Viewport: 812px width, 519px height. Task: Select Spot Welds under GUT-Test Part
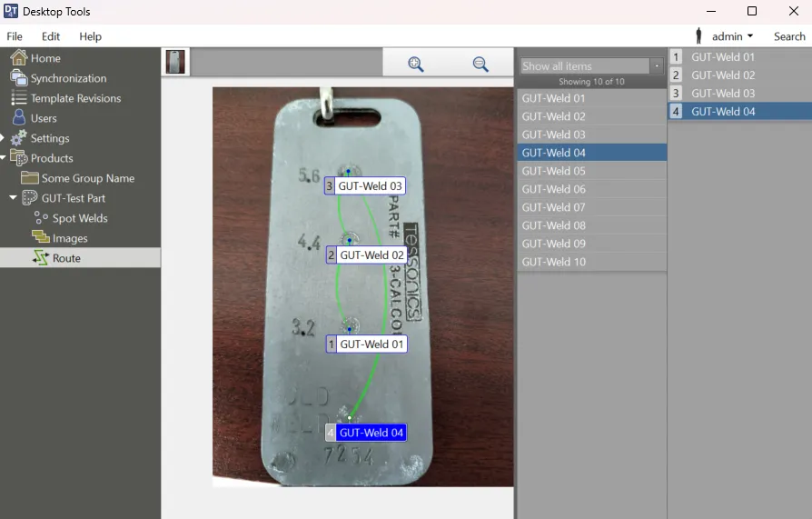(x=80, y=218)
